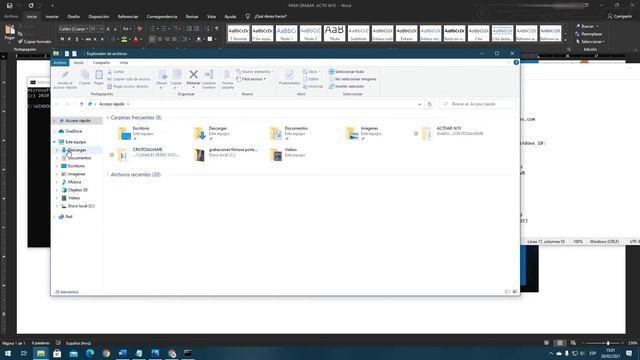640x360 pixels.
Task: Click Cambiar nombre icon in Explorer ribbon
Action: (209, 75)
